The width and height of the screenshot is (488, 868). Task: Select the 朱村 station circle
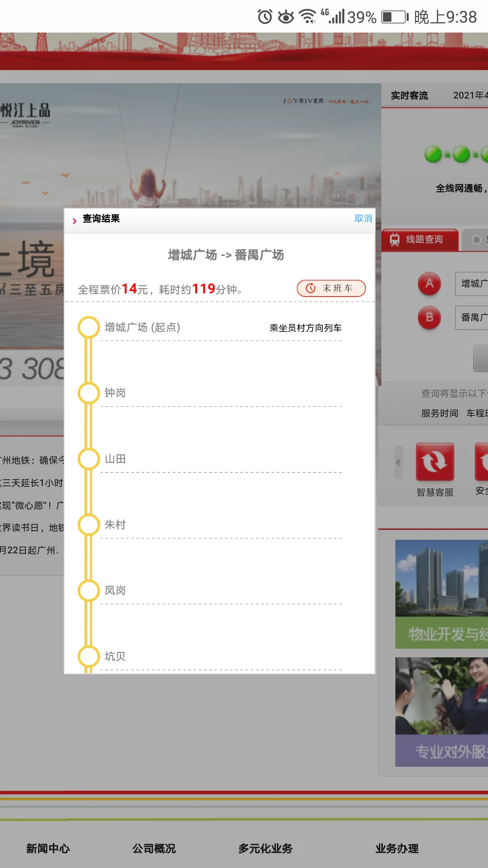click(89, 525)
